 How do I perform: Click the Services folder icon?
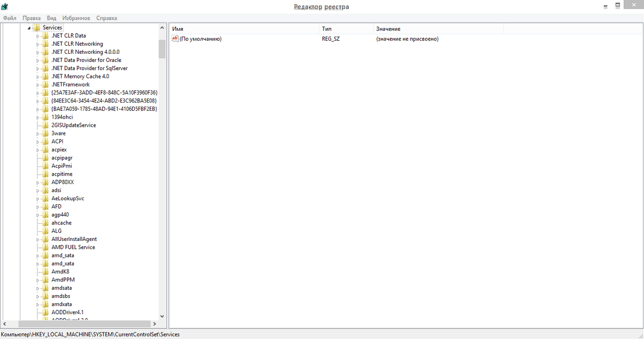click(37, 28)
